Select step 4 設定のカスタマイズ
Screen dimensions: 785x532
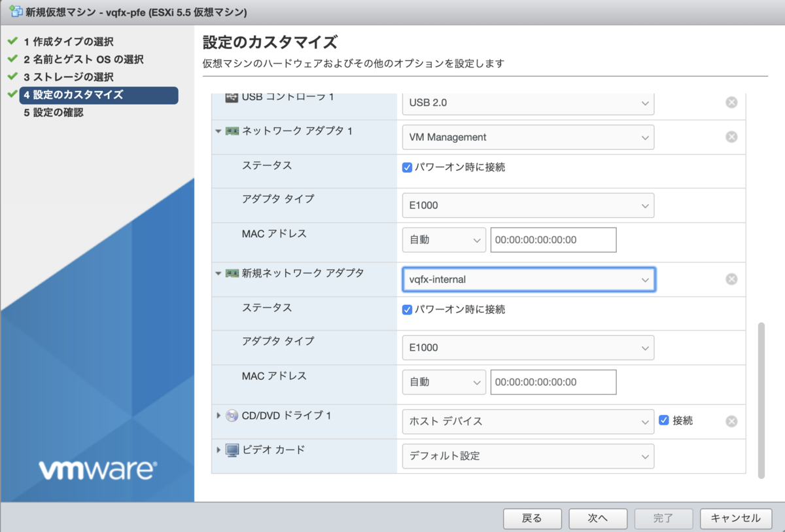pyautogui.click(x=99, y=96)
